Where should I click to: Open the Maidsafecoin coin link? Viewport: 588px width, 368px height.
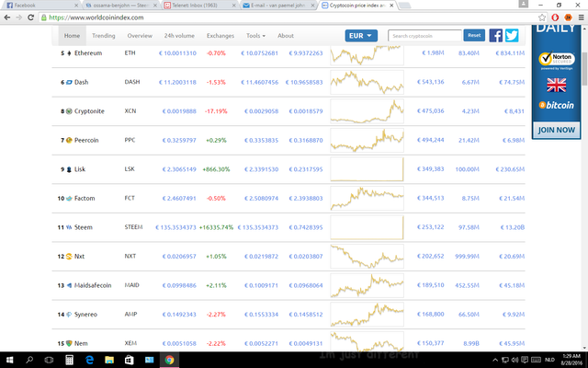coord(93,285)
